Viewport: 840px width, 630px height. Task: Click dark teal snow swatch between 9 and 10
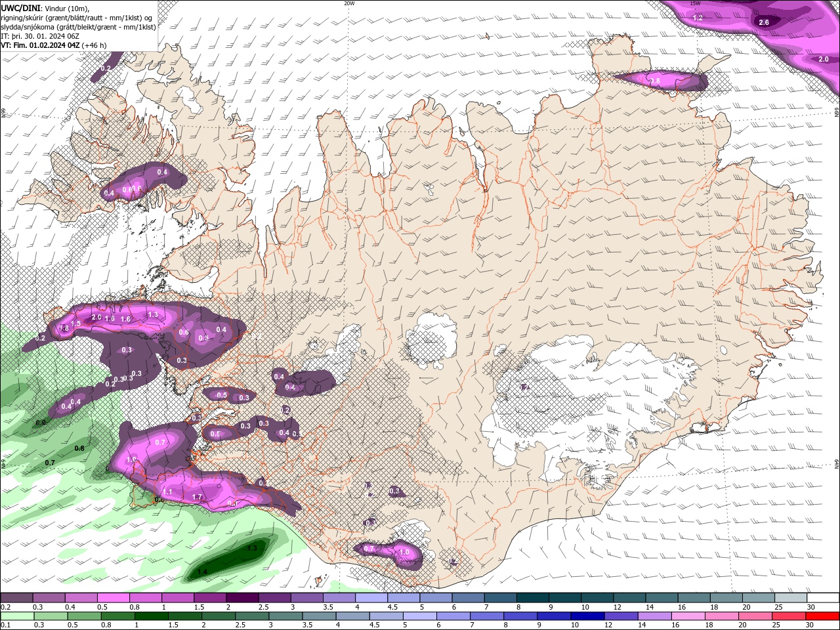565,598
